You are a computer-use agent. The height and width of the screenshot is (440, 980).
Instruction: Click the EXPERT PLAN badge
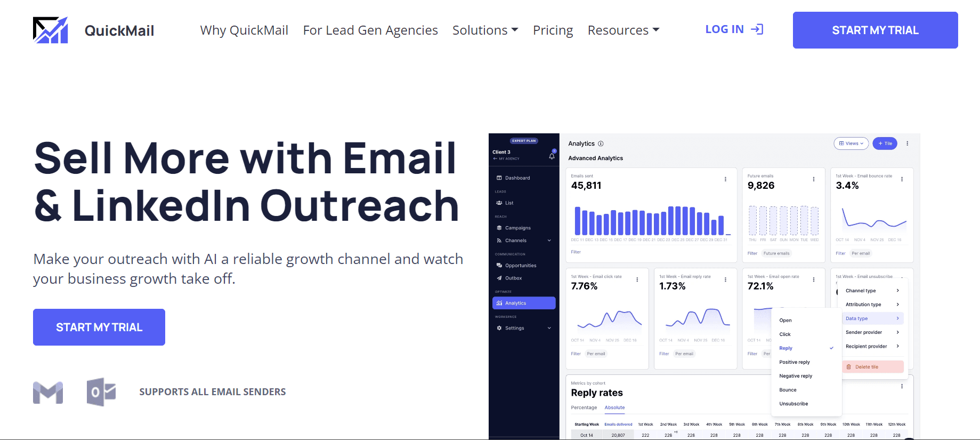[x=524, y=141]
